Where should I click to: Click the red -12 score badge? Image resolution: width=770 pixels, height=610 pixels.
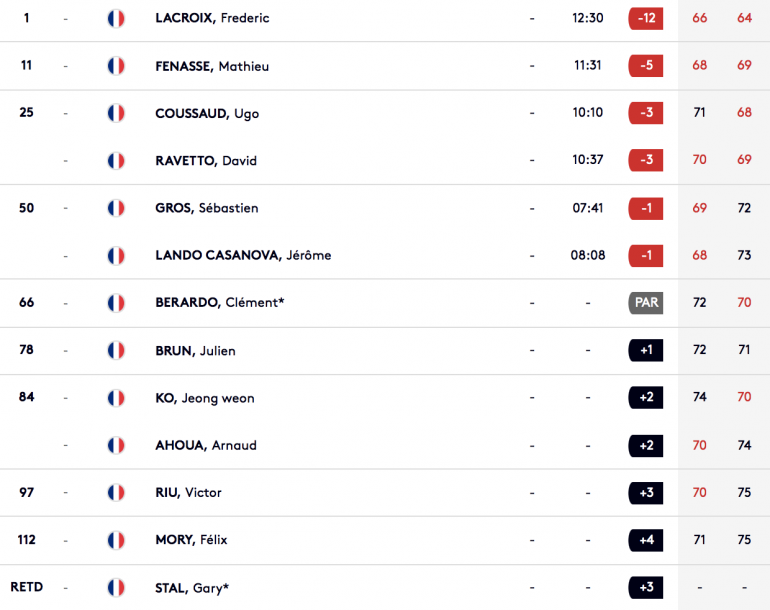[x=646, y=19]
